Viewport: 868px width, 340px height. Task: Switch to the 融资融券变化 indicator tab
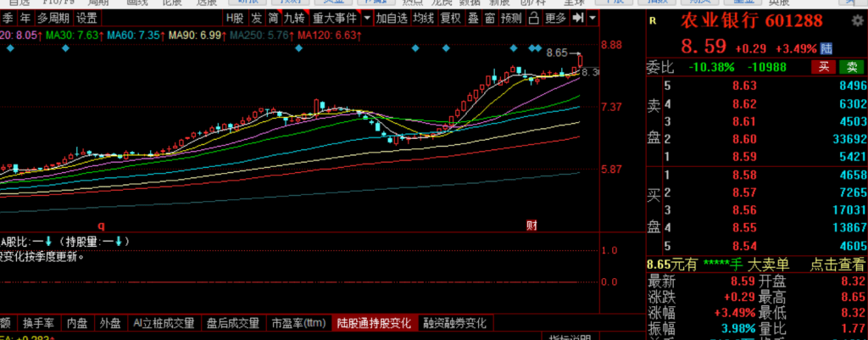455,323
